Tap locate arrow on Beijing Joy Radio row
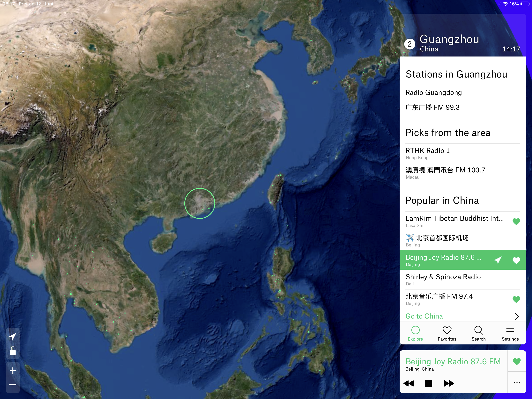Screen dimensions: 532x399 coord(498,260)
